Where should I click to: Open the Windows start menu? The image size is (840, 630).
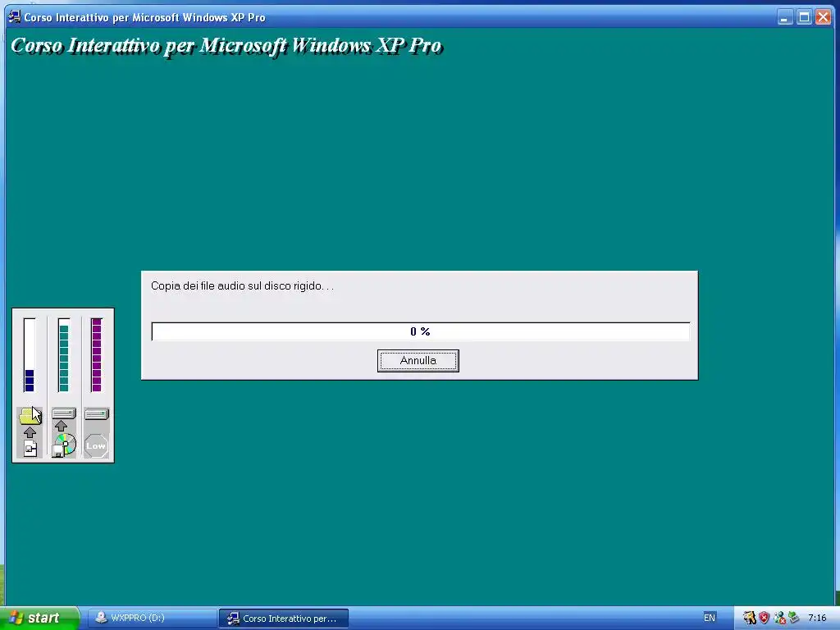tap(39, 619)
